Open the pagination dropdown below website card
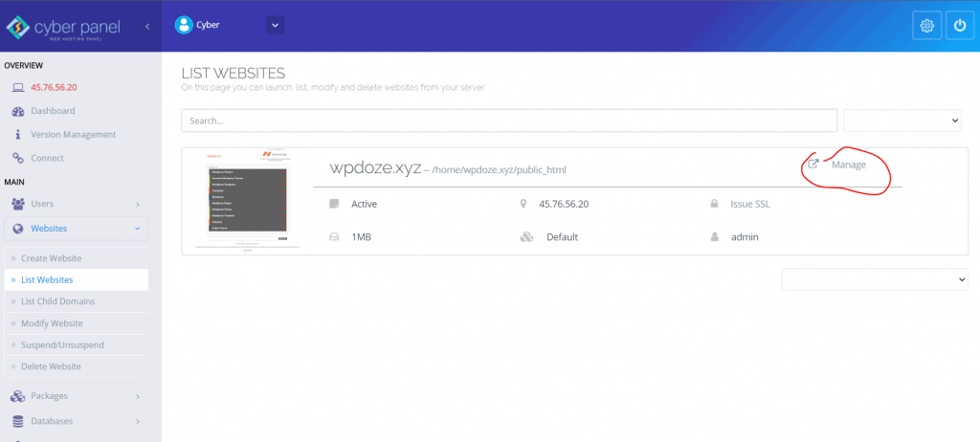The height and width of the screenshot is (442, 980). pos(875,279)
